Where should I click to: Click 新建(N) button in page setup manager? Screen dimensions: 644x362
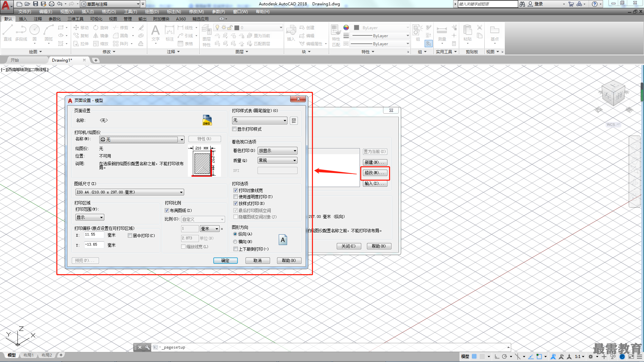(x=375, y=162)
